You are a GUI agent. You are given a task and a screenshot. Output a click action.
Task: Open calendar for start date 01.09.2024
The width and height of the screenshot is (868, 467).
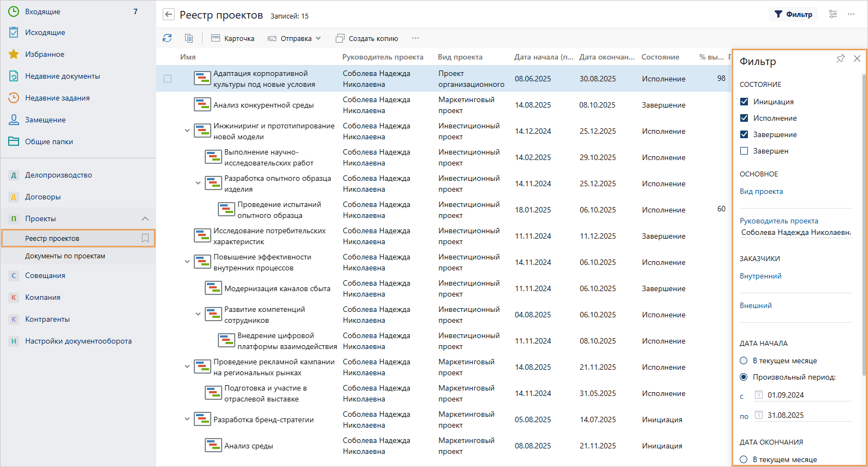[758, 395]
